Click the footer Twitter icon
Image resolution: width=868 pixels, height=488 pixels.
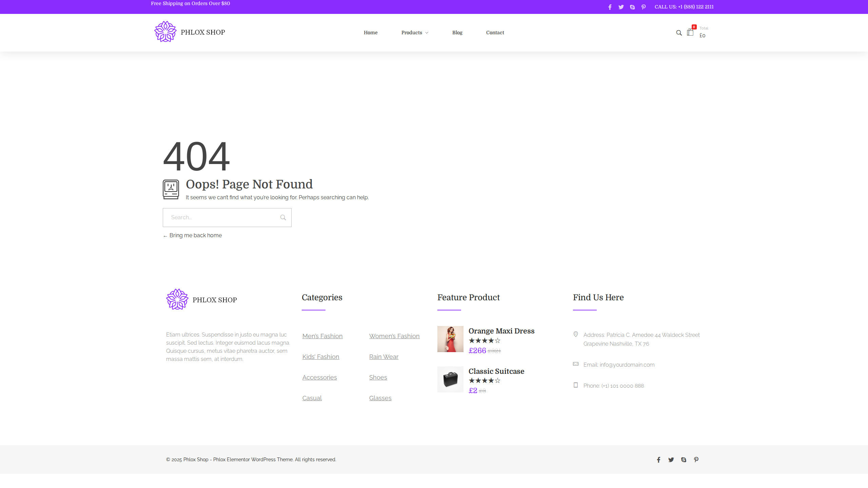point(671,460)
